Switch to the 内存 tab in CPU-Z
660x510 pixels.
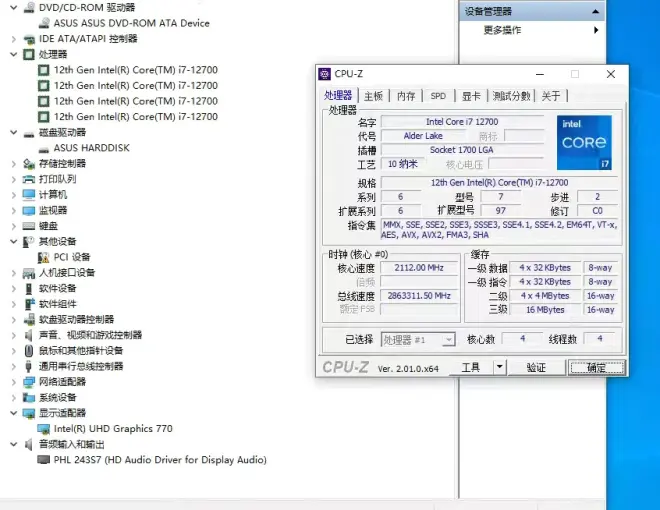(x=406, y=96)
